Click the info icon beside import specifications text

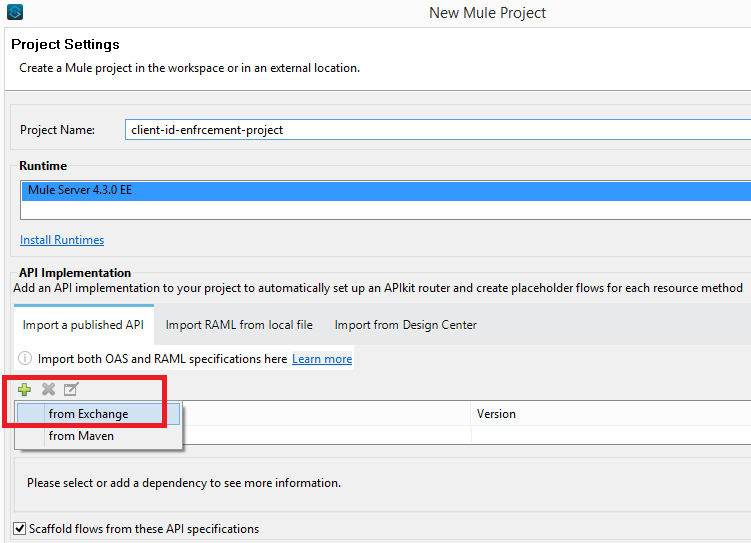click(25, 358)
